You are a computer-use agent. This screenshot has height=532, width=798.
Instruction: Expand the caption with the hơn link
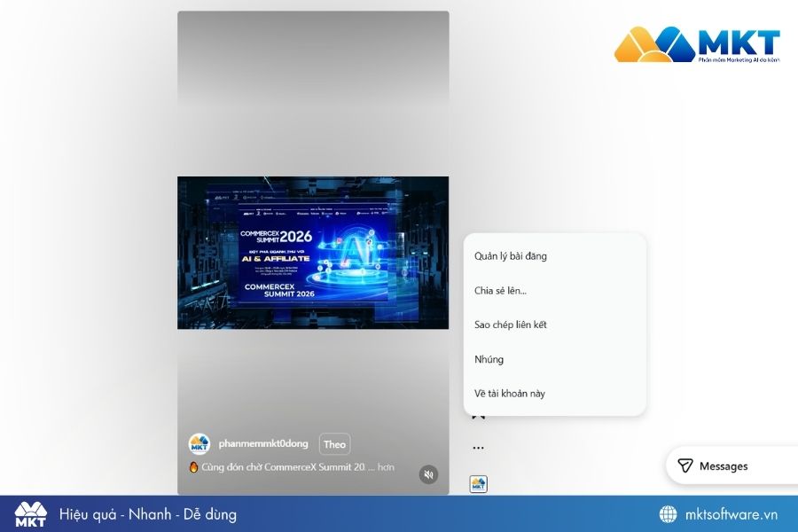coord(386,467)
